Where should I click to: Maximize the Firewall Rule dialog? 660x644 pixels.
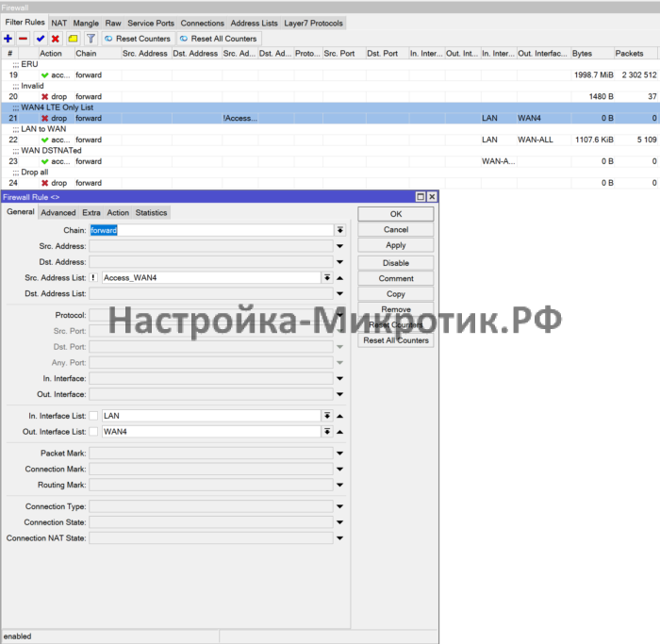(x=421, y=197)
